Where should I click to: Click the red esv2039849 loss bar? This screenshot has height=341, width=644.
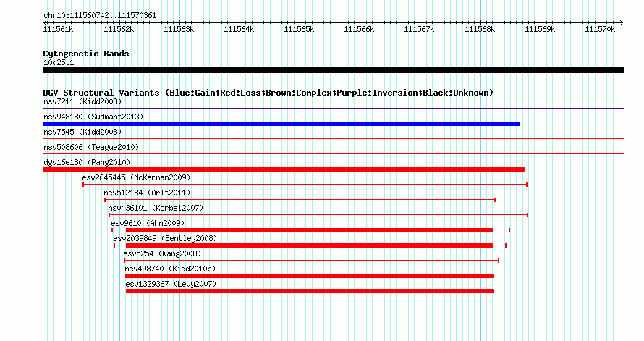(x=309, y=245)
